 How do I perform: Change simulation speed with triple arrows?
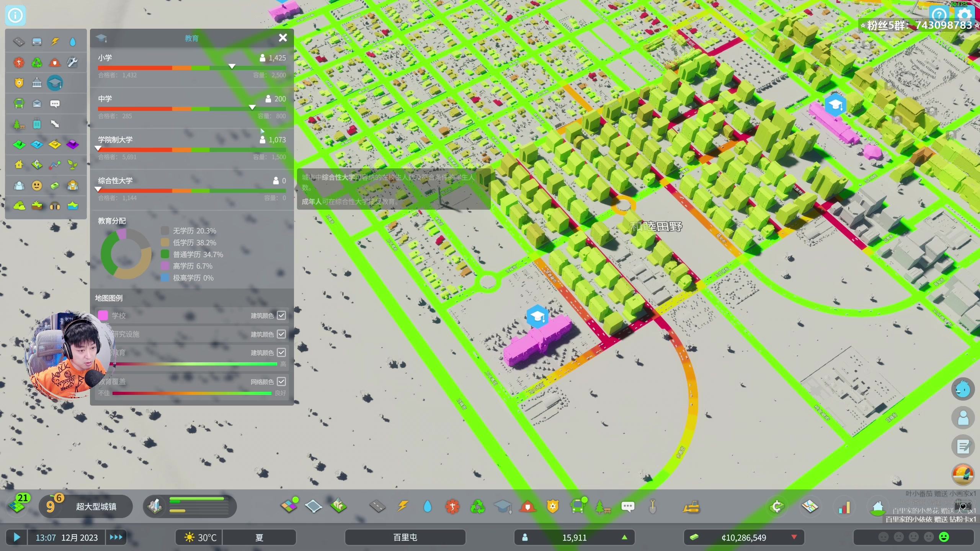click(116, 537)
